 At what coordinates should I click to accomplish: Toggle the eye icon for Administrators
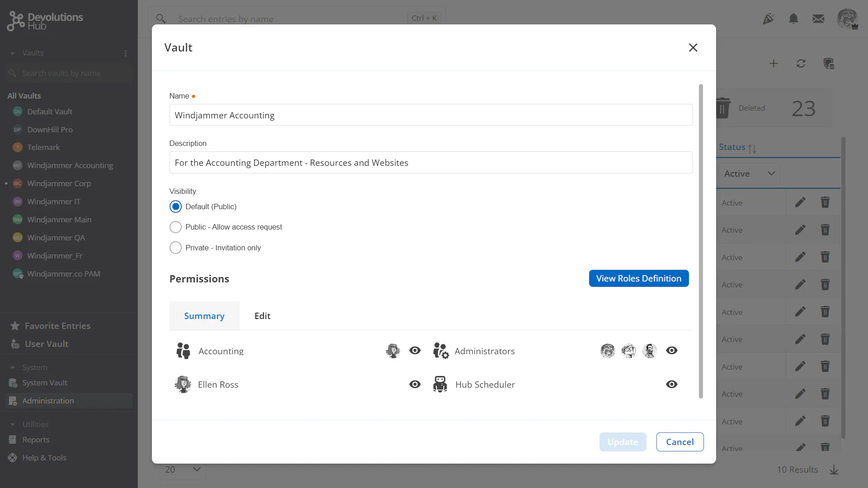672,351
